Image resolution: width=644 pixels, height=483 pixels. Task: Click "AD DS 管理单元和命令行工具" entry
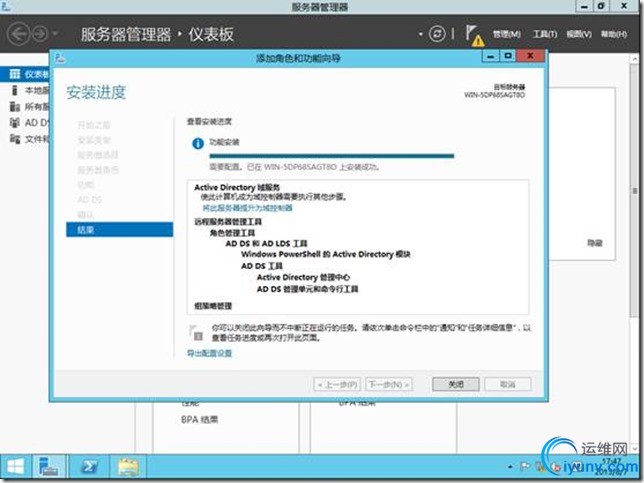[307, 289]
